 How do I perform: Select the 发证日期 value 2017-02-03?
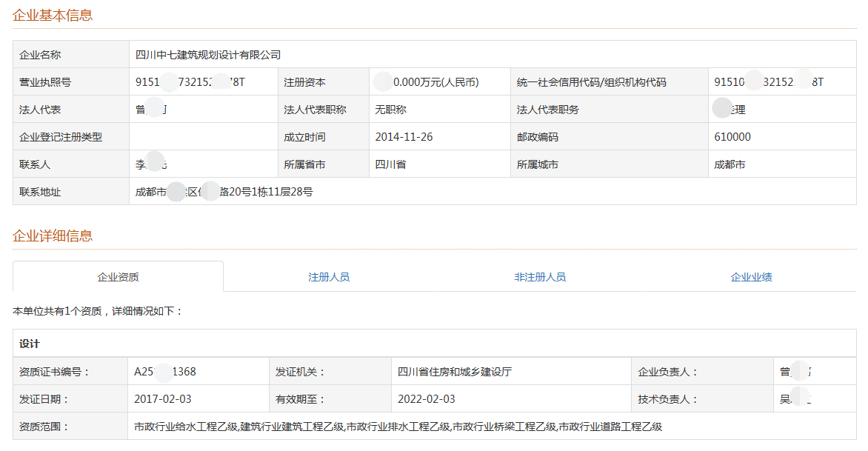point(163,399)
